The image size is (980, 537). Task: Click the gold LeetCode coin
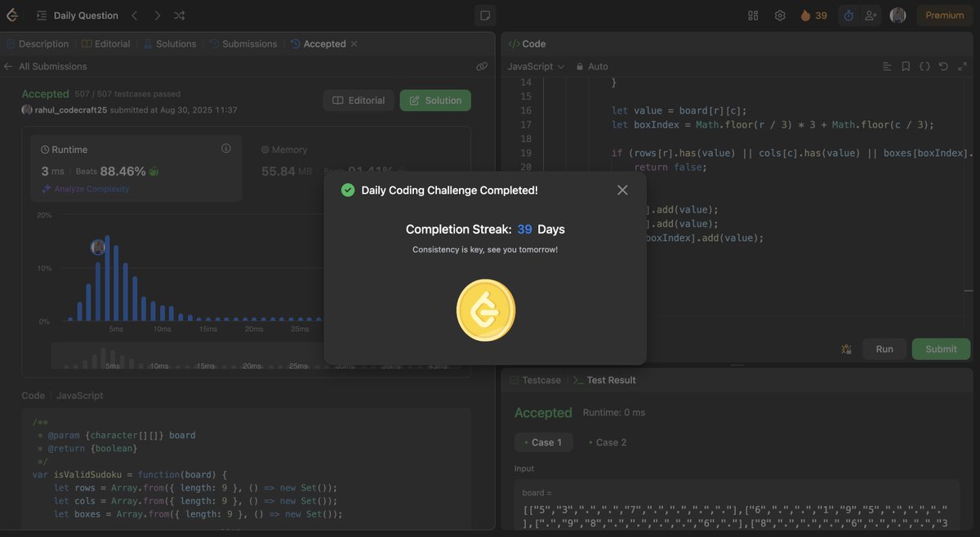485,310
